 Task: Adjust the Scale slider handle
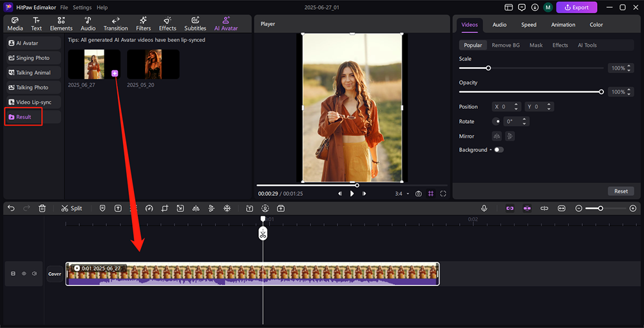(488, 68)
